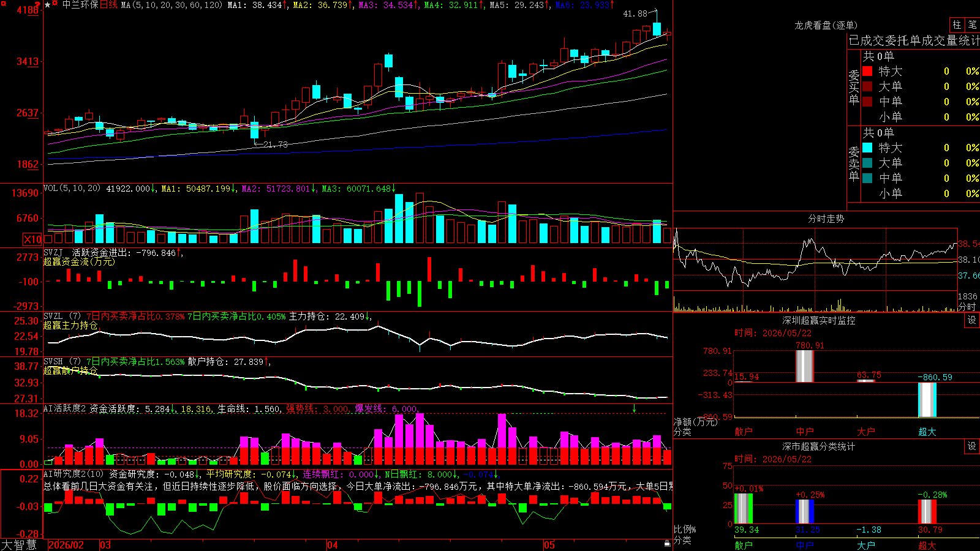Click the 超赢散户持仓 label

[x=70, y=370]
